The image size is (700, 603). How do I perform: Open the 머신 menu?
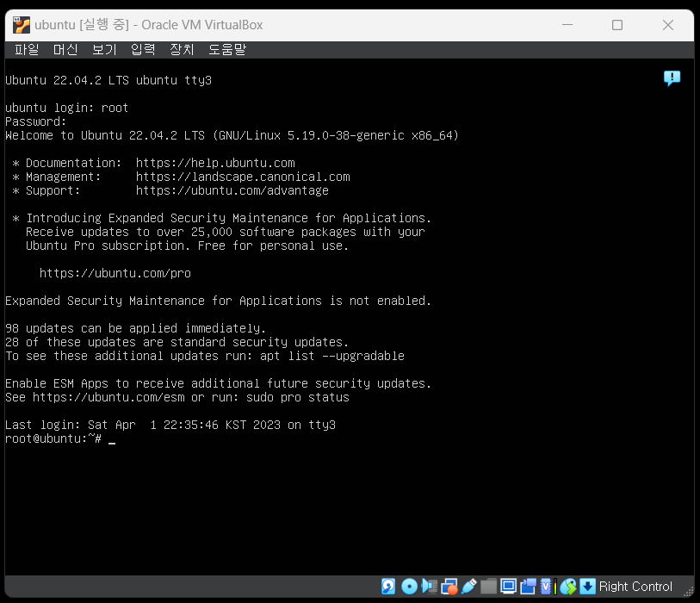tap(65, 49)
